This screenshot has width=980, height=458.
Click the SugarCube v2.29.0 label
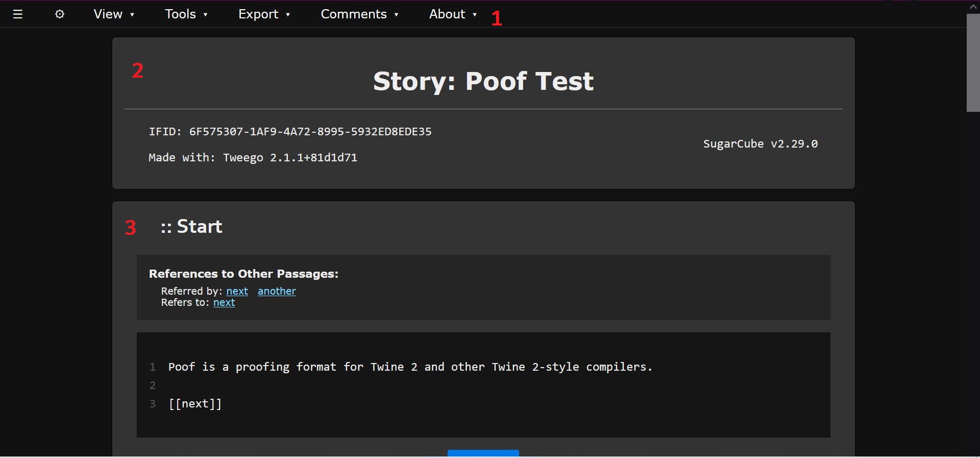coord(760,144)
